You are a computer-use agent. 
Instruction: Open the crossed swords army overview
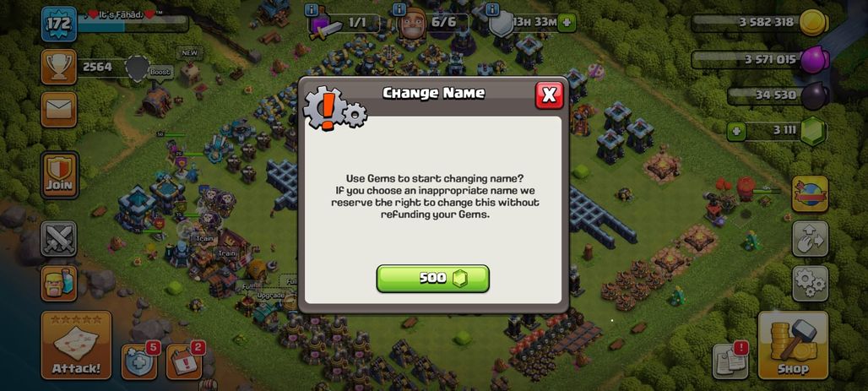[x=58, y=239]
